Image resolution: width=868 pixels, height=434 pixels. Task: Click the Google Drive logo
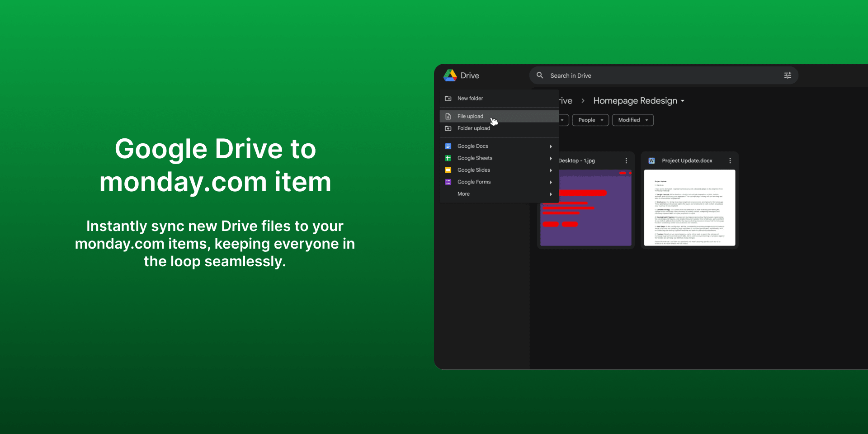coord(450,75)
